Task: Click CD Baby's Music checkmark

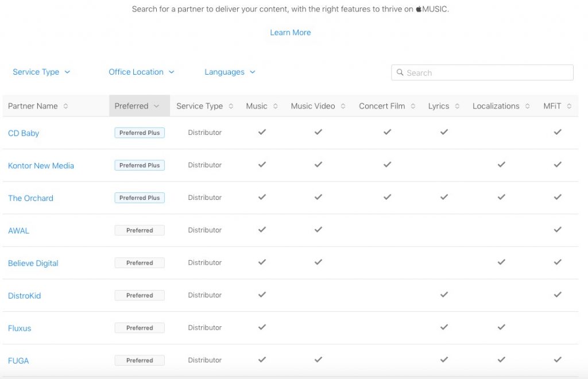Action: pos(262,132)
